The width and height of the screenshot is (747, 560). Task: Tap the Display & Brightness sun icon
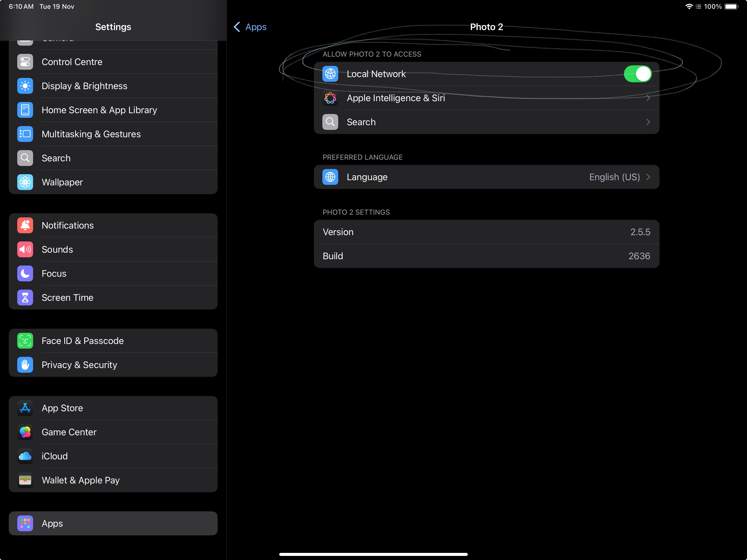25,86
